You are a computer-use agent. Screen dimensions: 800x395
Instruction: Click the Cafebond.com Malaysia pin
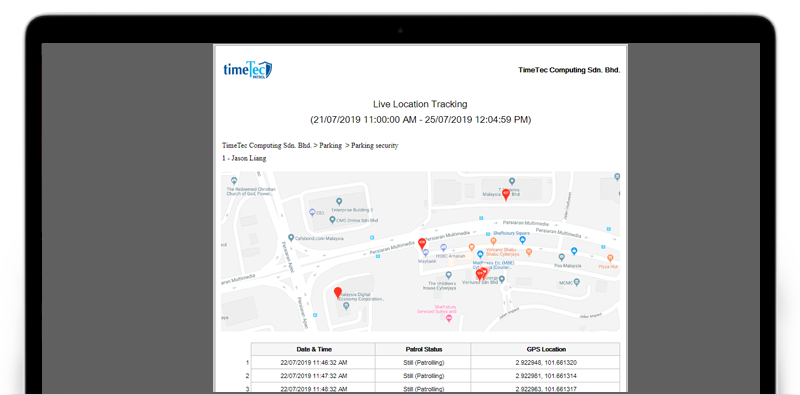coord(291,238)
